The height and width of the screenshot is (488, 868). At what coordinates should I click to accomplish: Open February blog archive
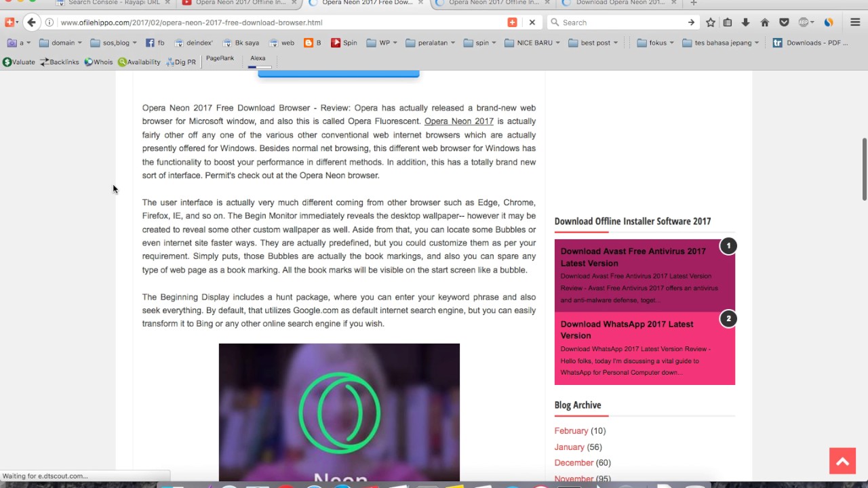[571, 431]
